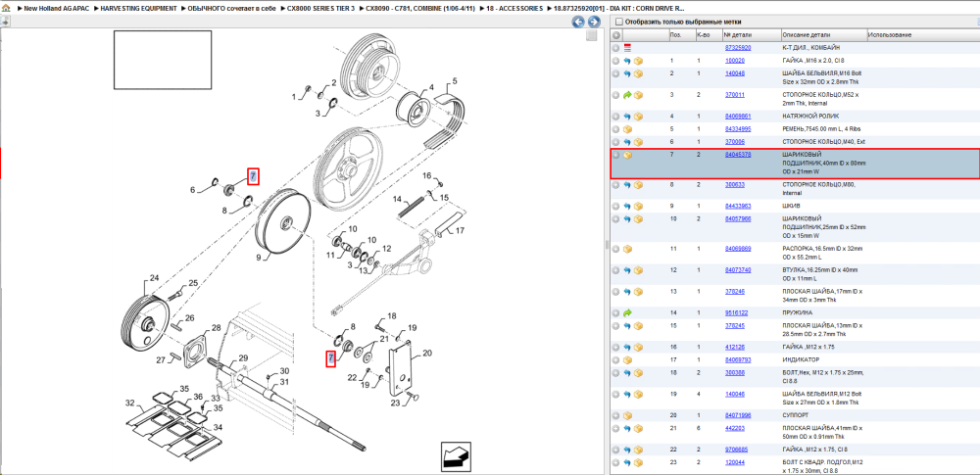This screenshot has width=980, height=475.
Task: Click box icon in highlighted row 84045378
Action: click(x=627, y=155)
